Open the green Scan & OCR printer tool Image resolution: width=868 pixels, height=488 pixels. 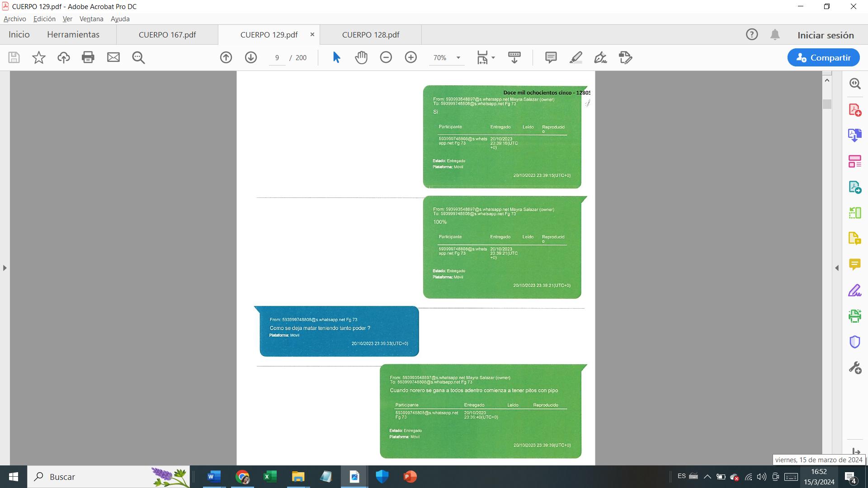[855, 316]
